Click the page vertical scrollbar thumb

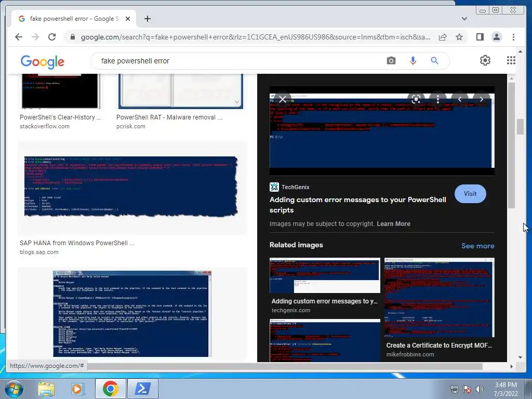pyautogui.click(x=520, y=127)
